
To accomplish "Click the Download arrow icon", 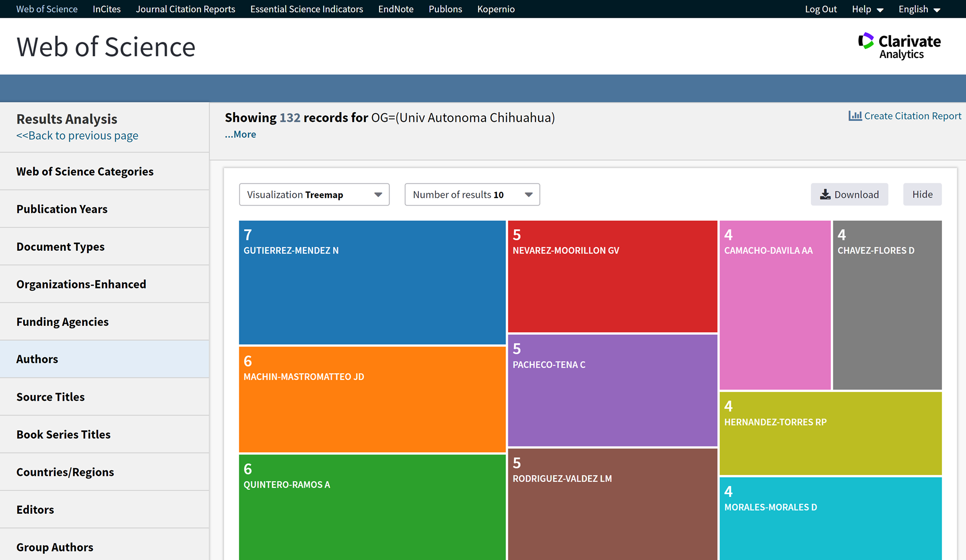I will click(825, 195).
